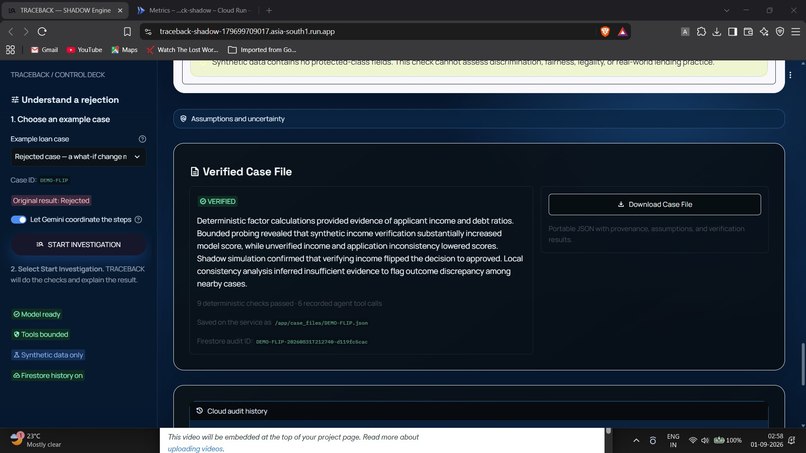
Task: Open Watch The Lost Wor... bookmark
Action: pos(182,50)
